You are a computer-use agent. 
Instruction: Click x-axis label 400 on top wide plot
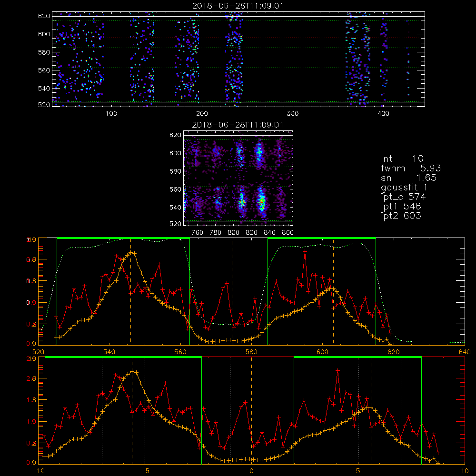[x=383, y=114]
